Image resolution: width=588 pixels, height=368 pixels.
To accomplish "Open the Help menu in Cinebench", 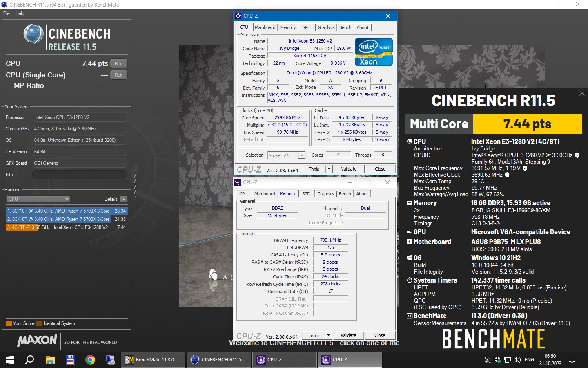I will [x=20, y=13].
